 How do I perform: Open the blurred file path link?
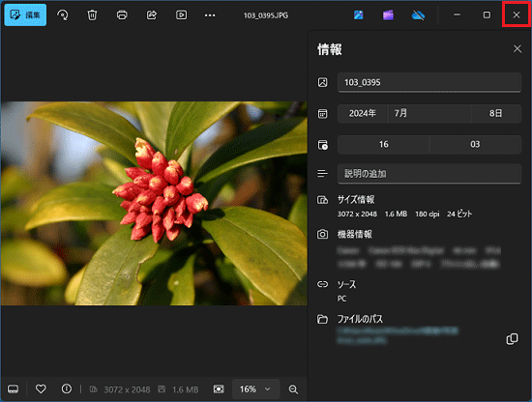(398, 335)
